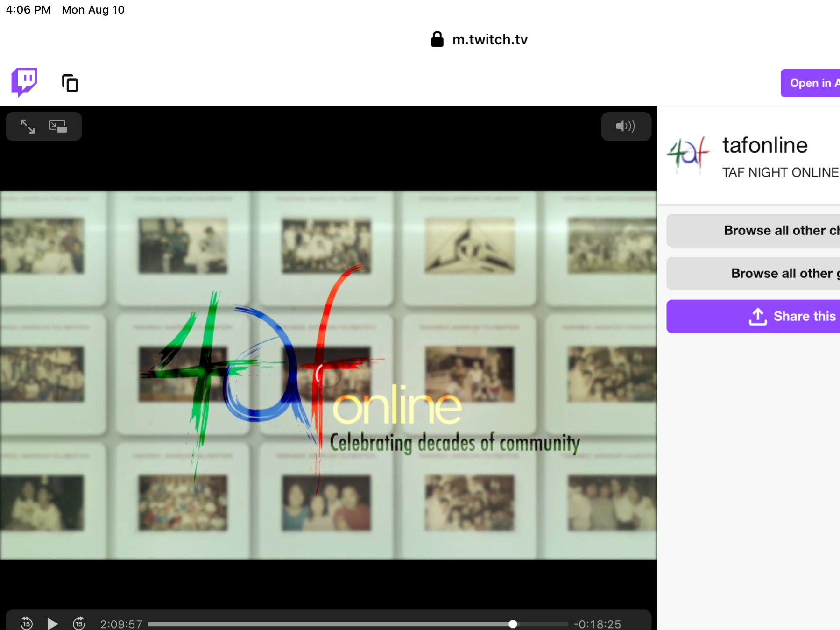The height and width of the screenshot is (630, 840).
Task: Tap the m.twitch.tv address bar
Action: [x=489, y=40]
